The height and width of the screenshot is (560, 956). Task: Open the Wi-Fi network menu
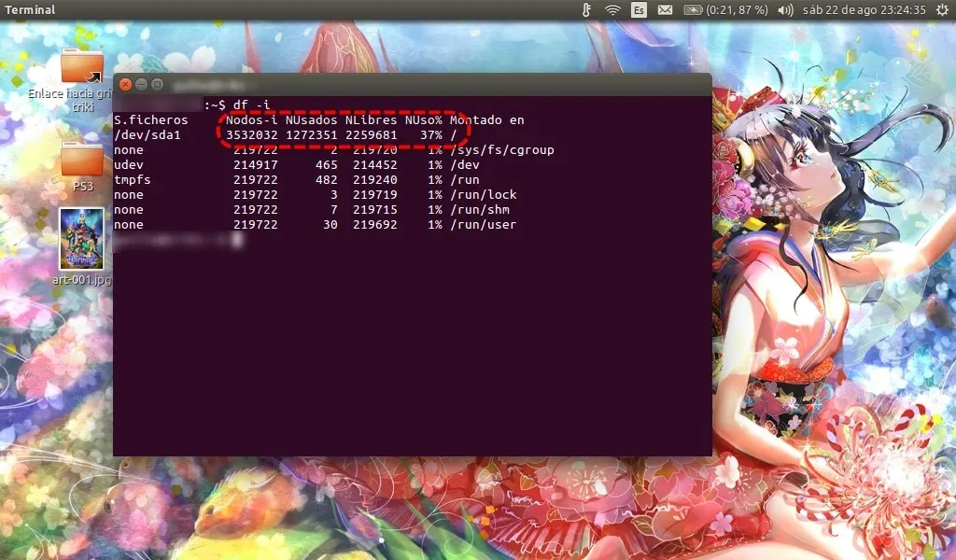[x=612, y=10]
